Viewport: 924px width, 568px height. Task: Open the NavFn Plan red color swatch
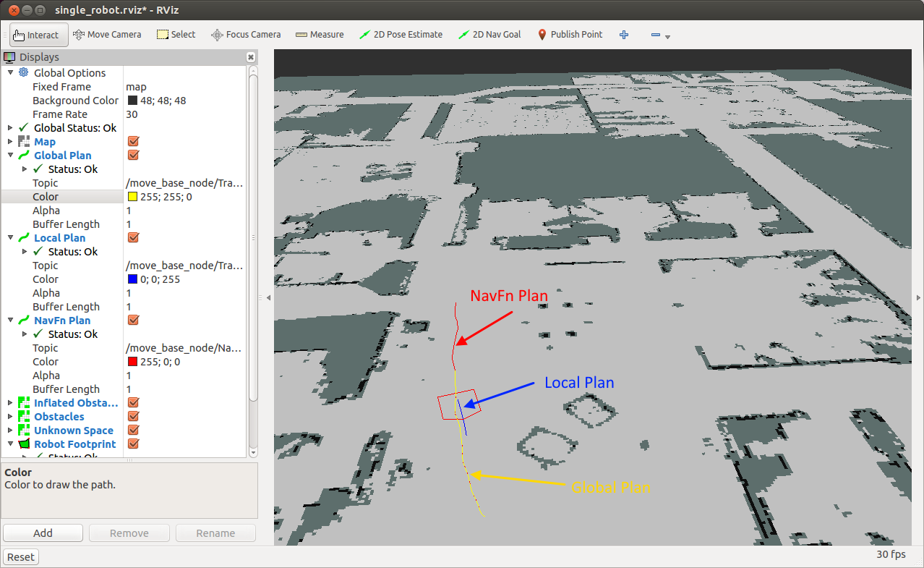click(x=132, y=362)
